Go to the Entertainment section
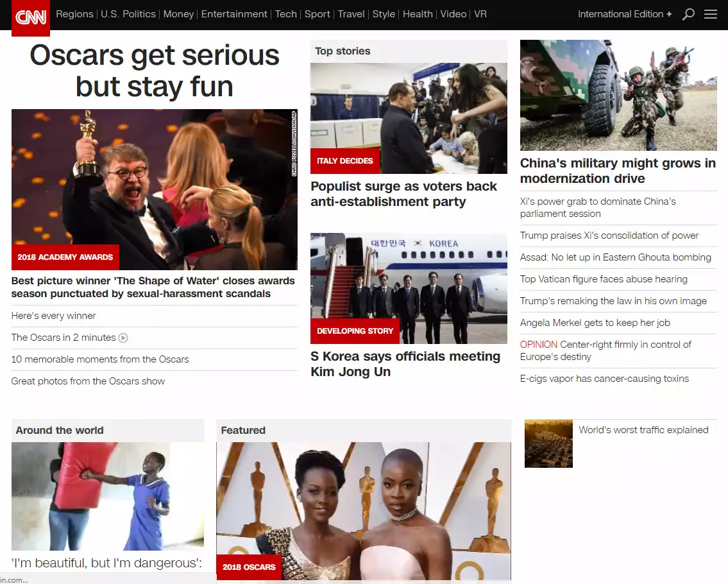 coord(234,14)
